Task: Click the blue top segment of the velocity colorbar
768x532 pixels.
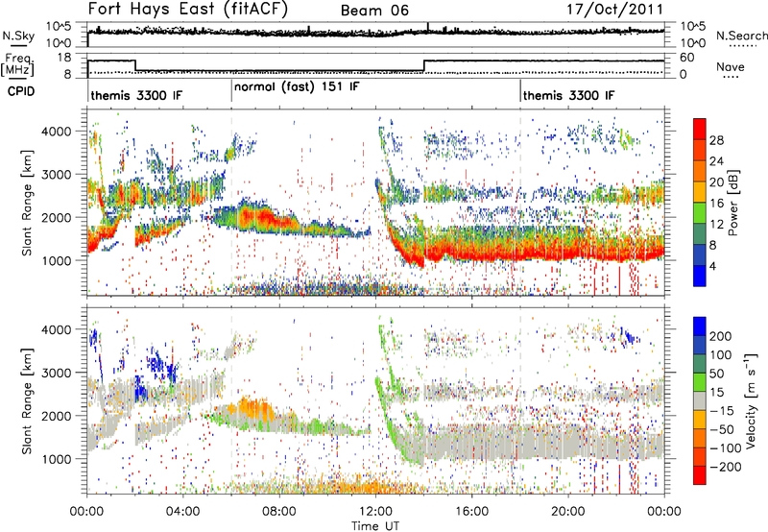Action: pyautogui.click(x=700, y=326)
